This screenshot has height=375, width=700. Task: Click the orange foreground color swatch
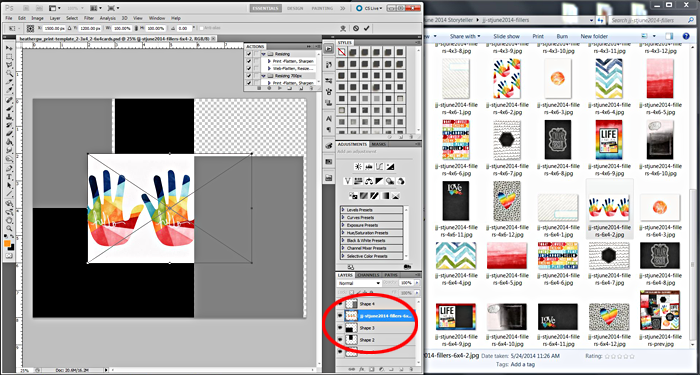pos(8,244)
